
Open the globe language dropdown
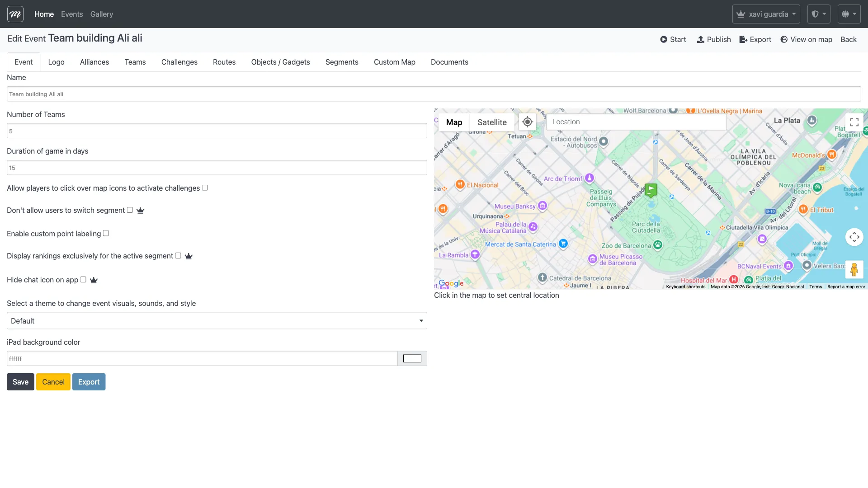coord(849,14)
